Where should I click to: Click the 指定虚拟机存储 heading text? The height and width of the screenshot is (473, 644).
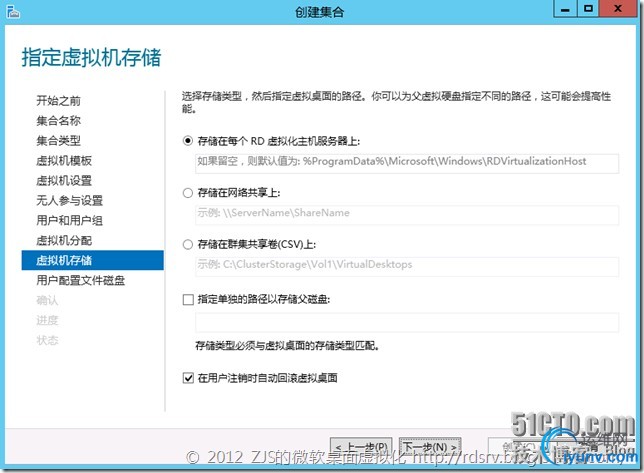[x=91, y=57]
